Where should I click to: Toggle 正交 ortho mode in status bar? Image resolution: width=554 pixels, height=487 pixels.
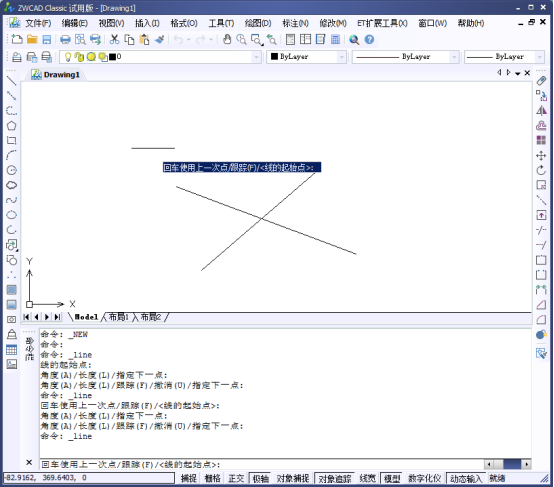236,478
